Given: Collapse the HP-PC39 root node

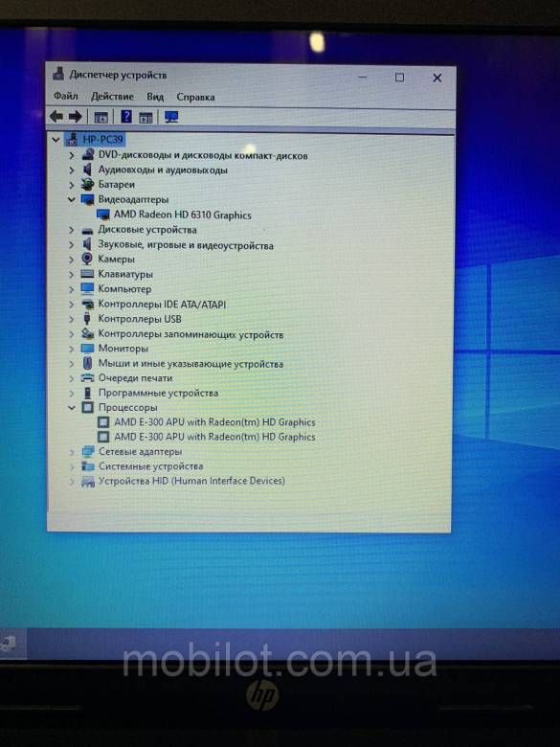Looking at the screenshot, I should 56,140.
